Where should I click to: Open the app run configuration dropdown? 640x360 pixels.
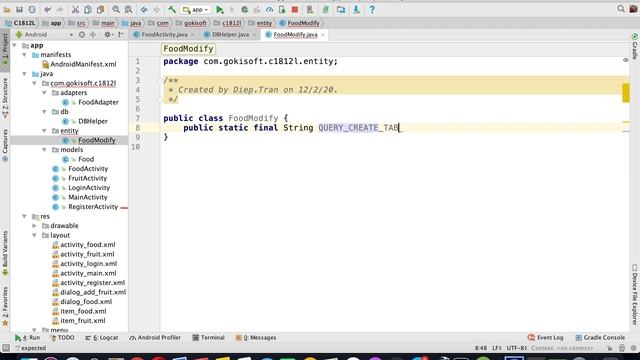[x=196, y=9]
